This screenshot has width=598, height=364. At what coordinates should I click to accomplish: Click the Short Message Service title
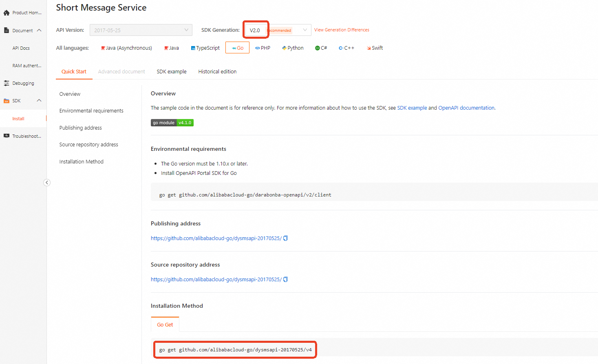click(x=101, y=8)
